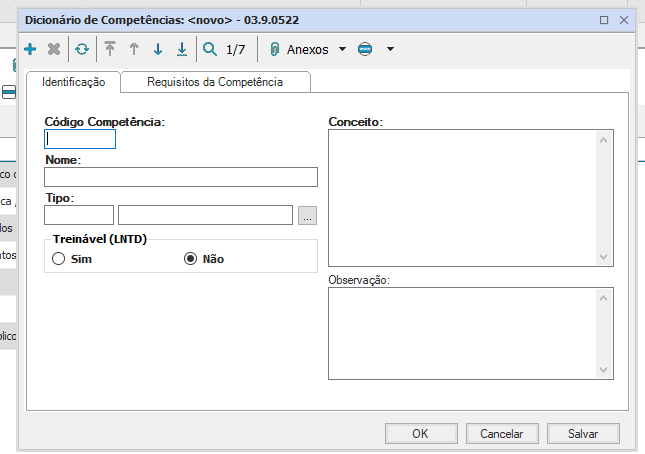
Task: Click the Nome input field
Action: click(181, 177)
